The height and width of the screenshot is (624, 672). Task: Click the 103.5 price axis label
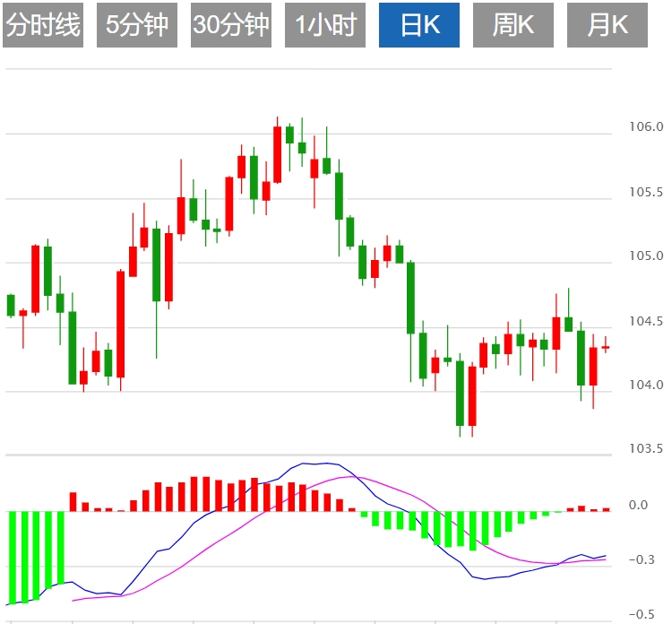[646, 448]
